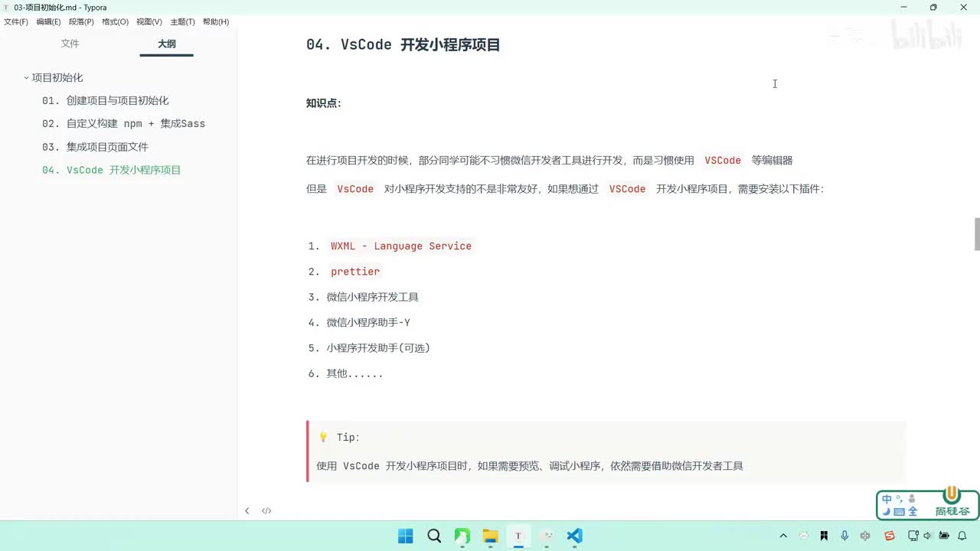980x551 pixels.
Task: Show hidden tray icons chevron
Action: (782, 536)
